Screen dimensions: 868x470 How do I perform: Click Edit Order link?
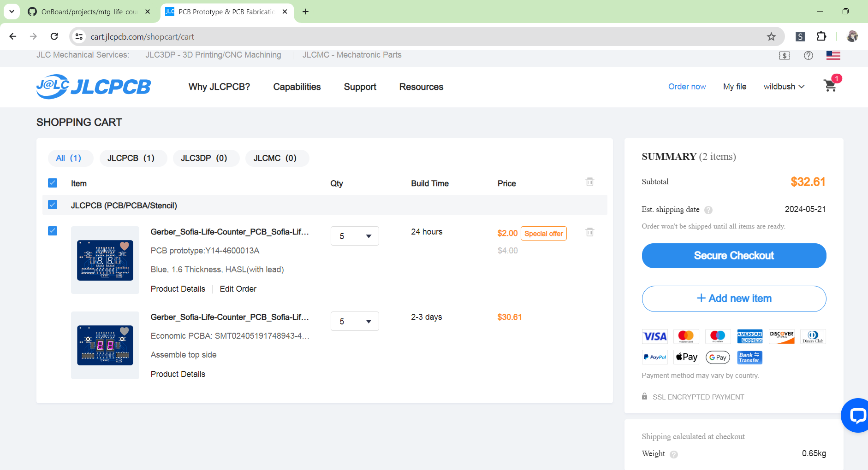pos(238,289)
